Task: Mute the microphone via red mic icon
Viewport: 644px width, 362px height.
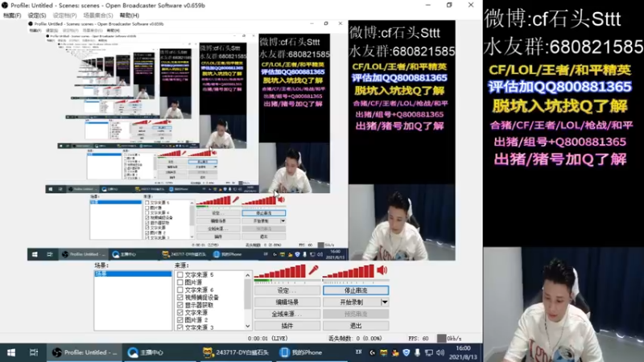Action: [313, 269]
